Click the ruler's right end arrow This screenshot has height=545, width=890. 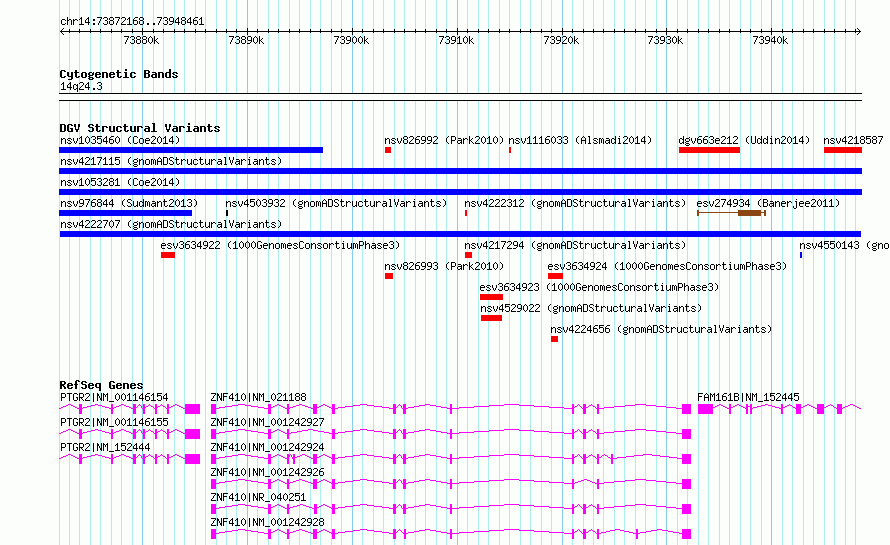click(x=859, y=31)
